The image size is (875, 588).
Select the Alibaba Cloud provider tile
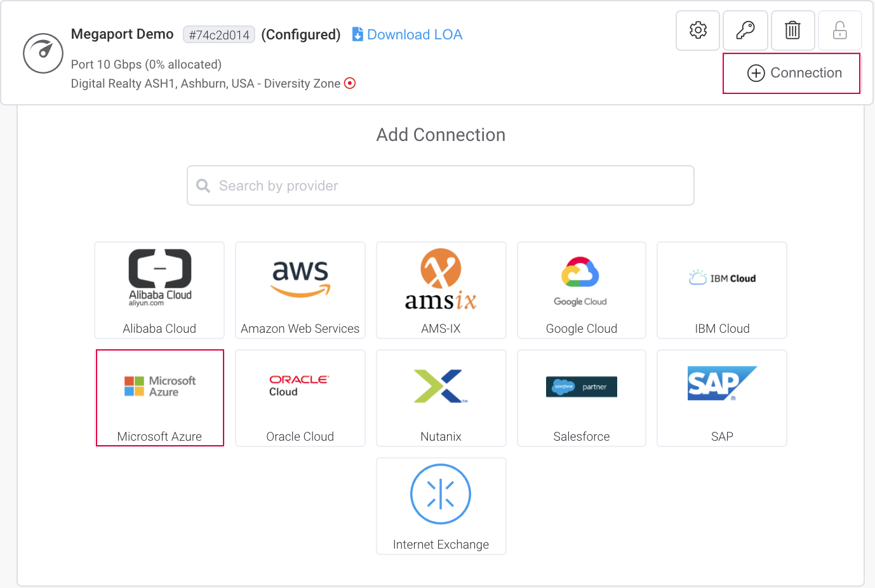coord(159,290)
